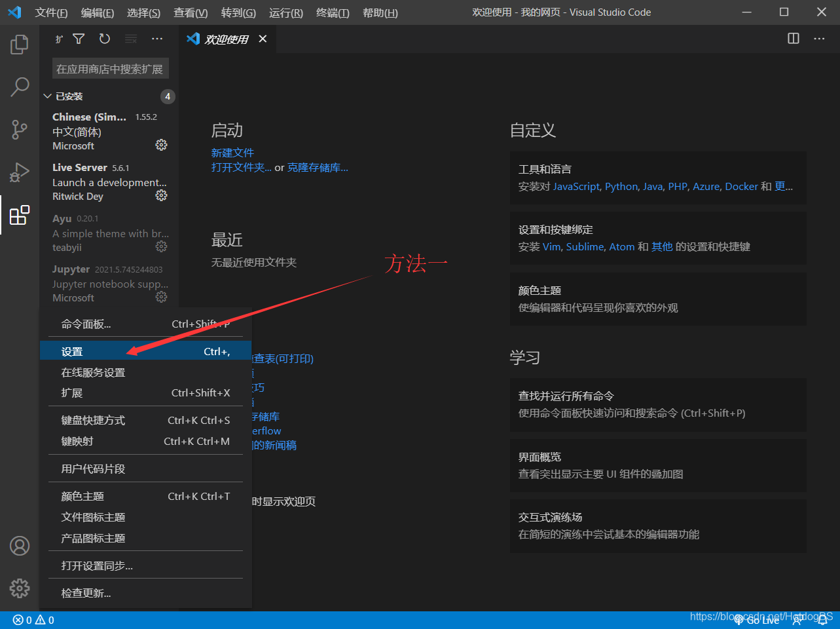Click the errors and warnings status bar indicator

33,620
